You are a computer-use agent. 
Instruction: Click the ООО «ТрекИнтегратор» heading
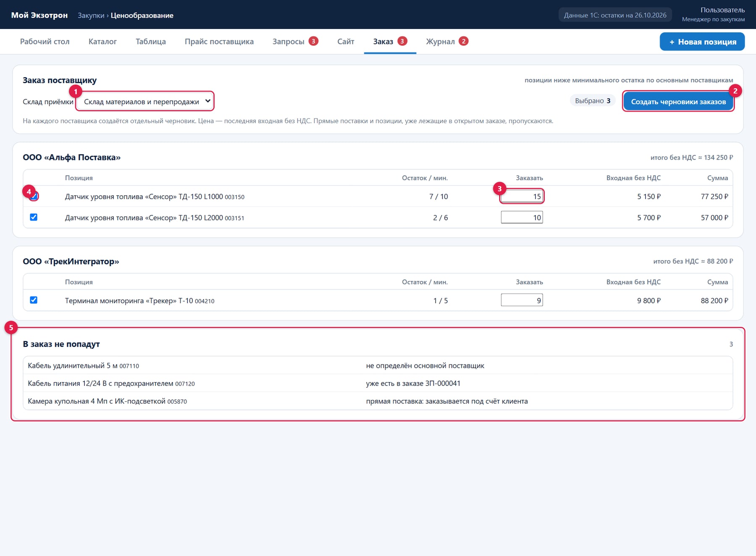tap(71, 261)
